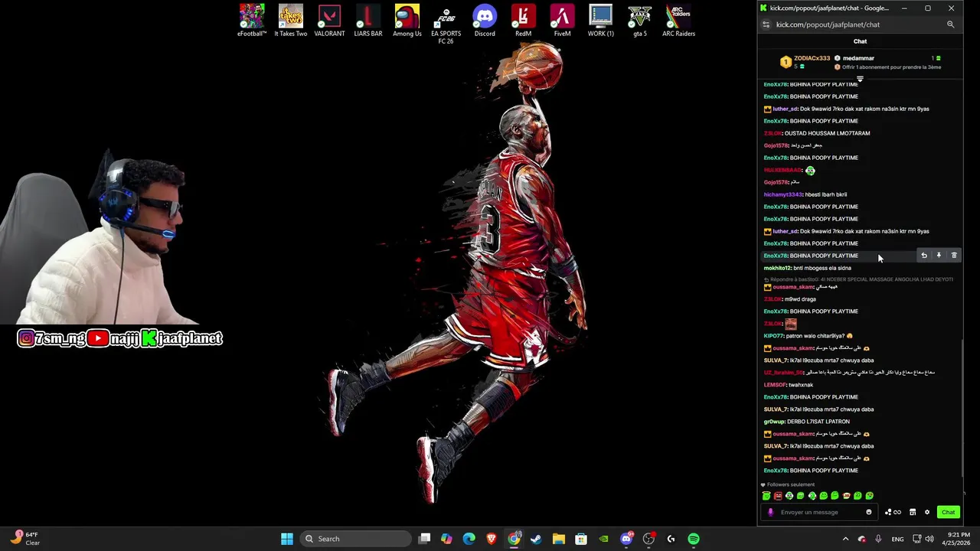Click the medammar gifter name
This screenshot has width=980, height=551.
pyautogui.click(x=858, y=58)
